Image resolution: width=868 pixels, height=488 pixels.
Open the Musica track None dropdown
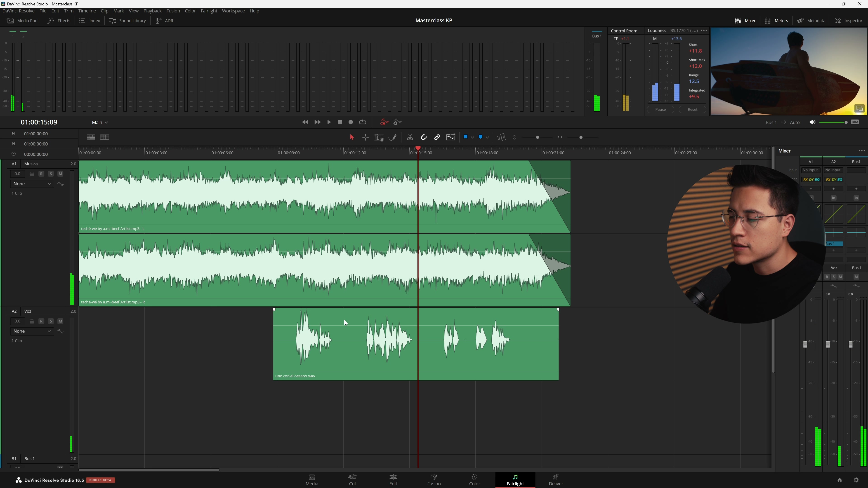(x=32, y=183)
